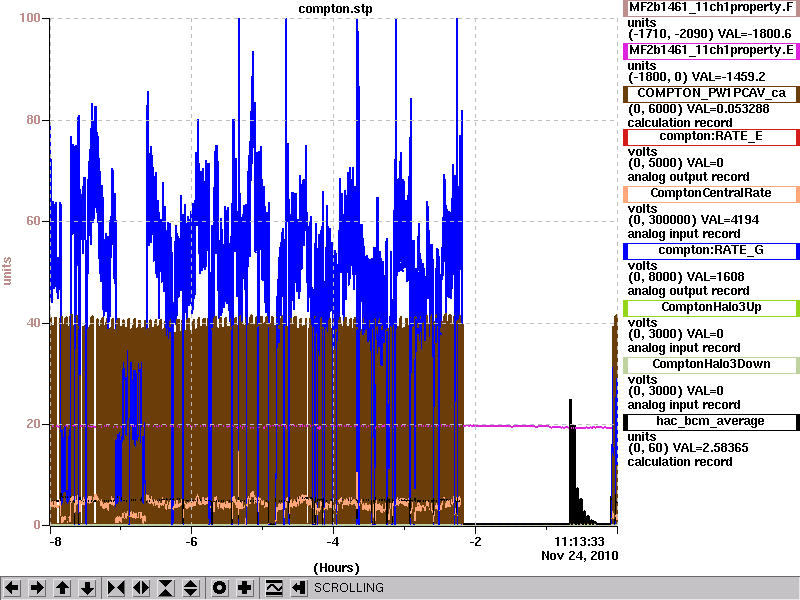Click the '(-1800, 0) VAL=-1459.2' readout
Screen dimensions: 800x600
696,77
